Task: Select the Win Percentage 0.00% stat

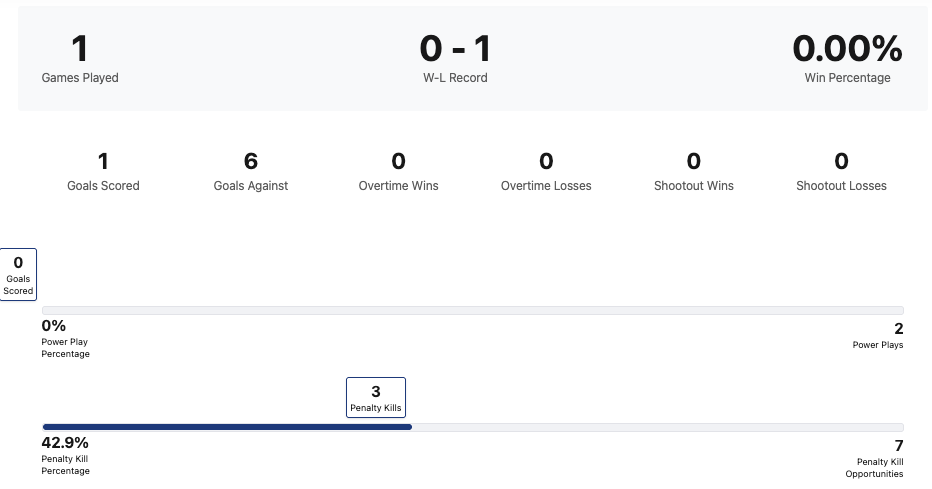Action: pyautogui.click(x=847, y=59)
